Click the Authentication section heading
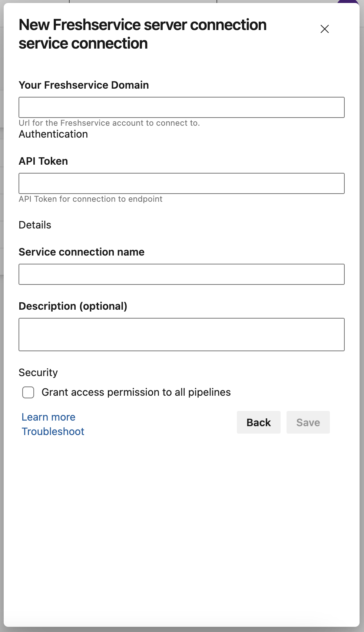 coord(53,134)
